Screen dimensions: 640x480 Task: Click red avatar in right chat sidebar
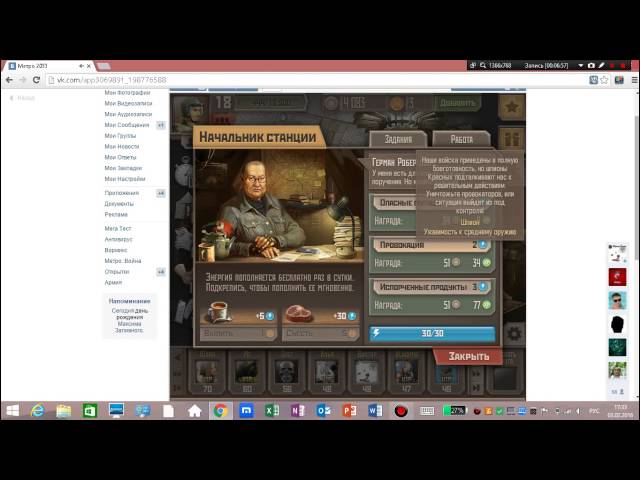point(617,277)
